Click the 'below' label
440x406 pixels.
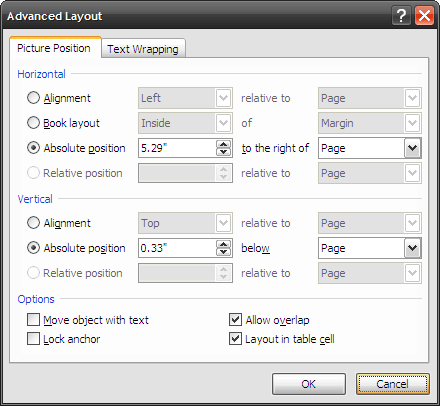tap(255, 248)
